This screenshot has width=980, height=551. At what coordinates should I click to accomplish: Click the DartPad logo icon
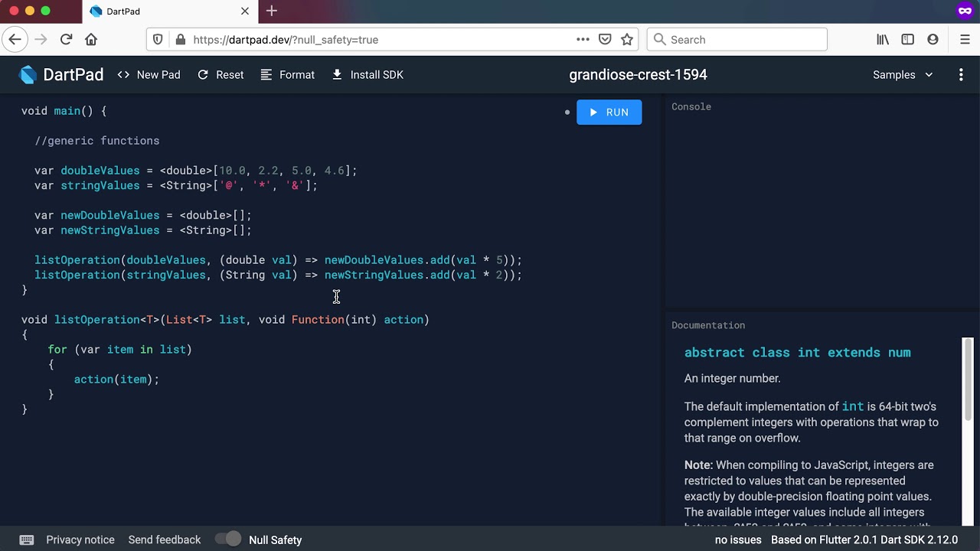(28, 74)
